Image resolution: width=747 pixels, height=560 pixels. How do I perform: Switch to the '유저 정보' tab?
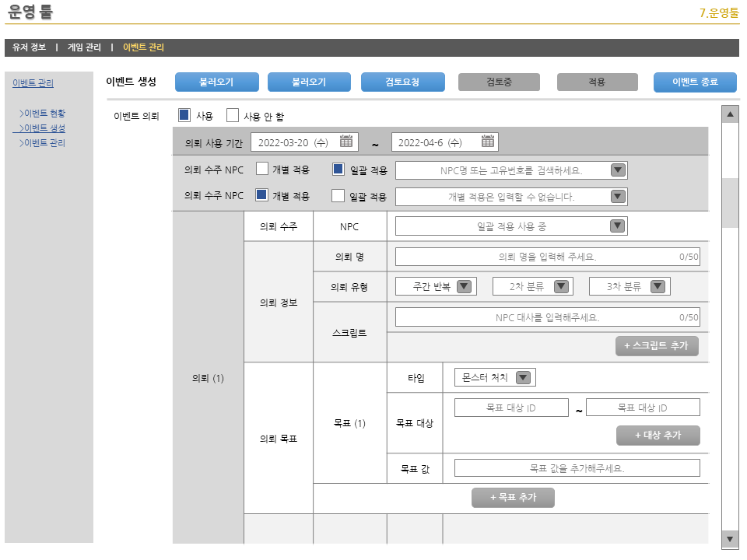[29, 47]
